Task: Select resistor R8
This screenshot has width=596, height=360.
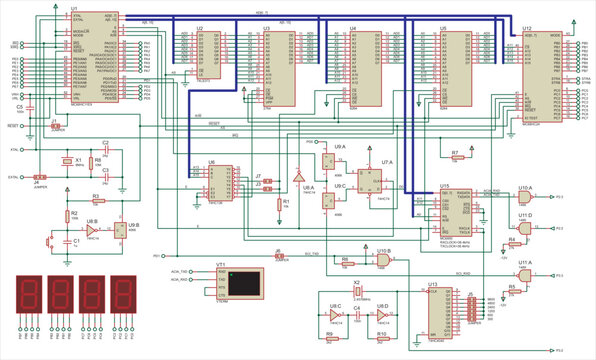Action: click(x=91, y=163)
